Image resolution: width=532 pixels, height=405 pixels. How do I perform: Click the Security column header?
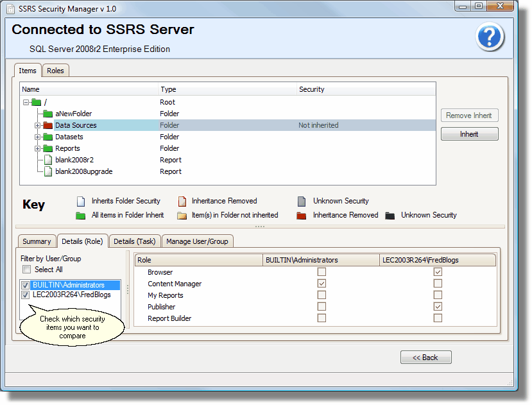(366, 89)
